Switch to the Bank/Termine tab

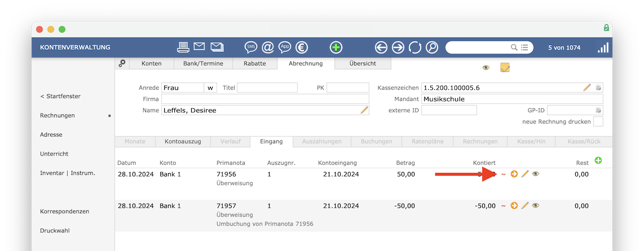point(203,63)
